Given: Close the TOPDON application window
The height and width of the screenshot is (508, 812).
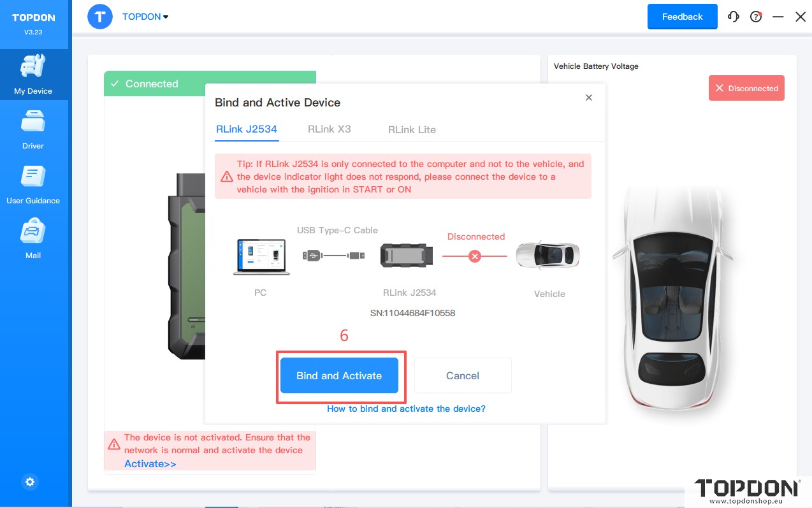Looking at the screenshot, I should [801, 17].
